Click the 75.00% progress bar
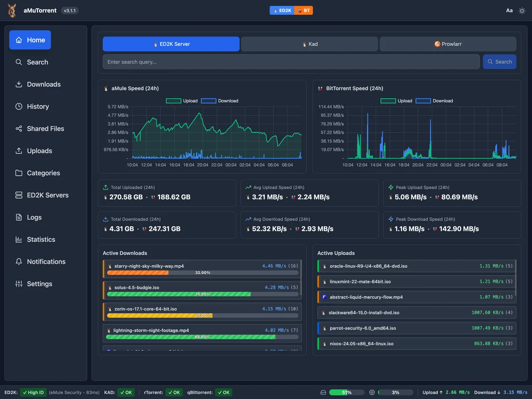Viewport: 532px width, 399px height. point(203,294)
